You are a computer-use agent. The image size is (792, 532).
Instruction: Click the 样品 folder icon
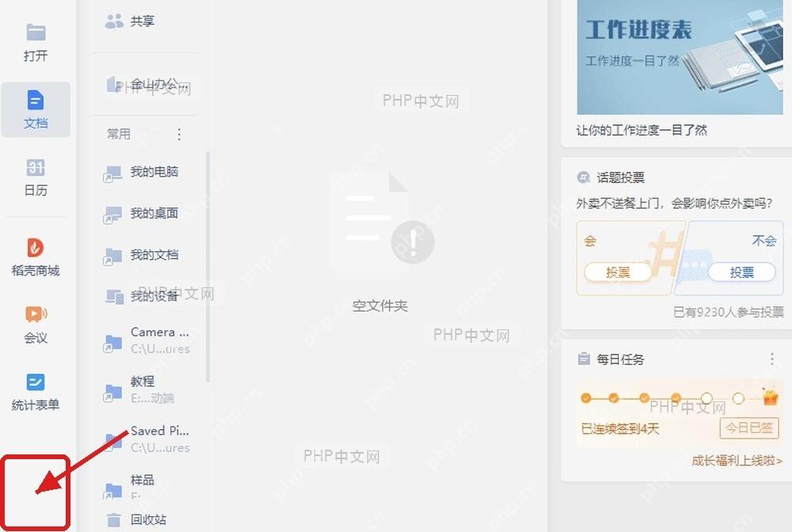click(x=112, y=491)
